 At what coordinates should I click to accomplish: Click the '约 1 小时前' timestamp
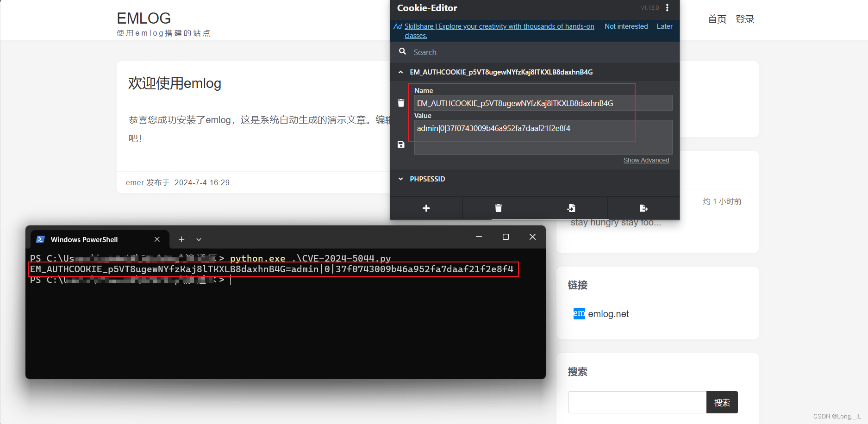coord(722,201)
